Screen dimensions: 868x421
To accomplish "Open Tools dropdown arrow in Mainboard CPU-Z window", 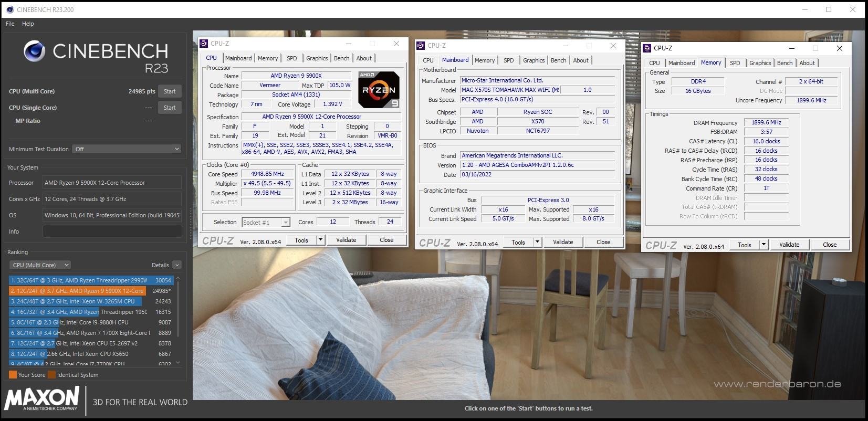I will pyautogui.click(x=537, y=242).
